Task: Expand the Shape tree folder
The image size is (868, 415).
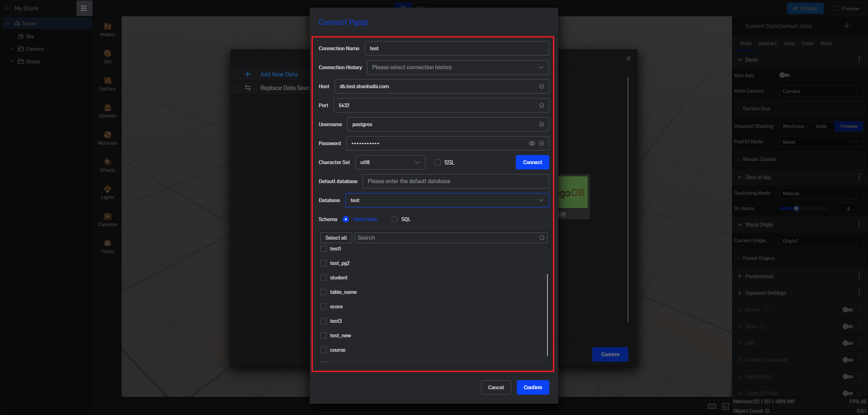Action: click(12, 61)
